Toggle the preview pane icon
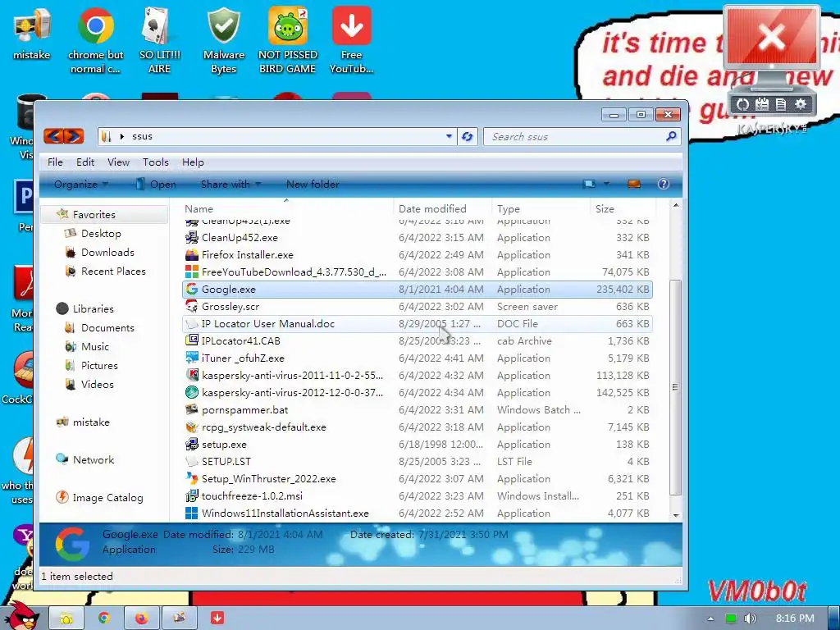This screenshot has height=630, width=840. coord(634,185)
